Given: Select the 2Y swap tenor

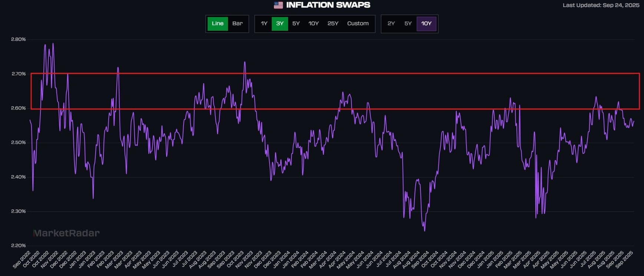Looking at the screenshot, I should pyautogui.click(x=391, y=23).
